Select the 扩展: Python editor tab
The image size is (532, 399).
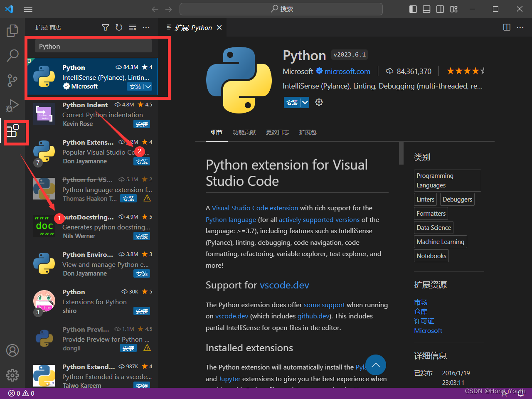tap(193, 27)
